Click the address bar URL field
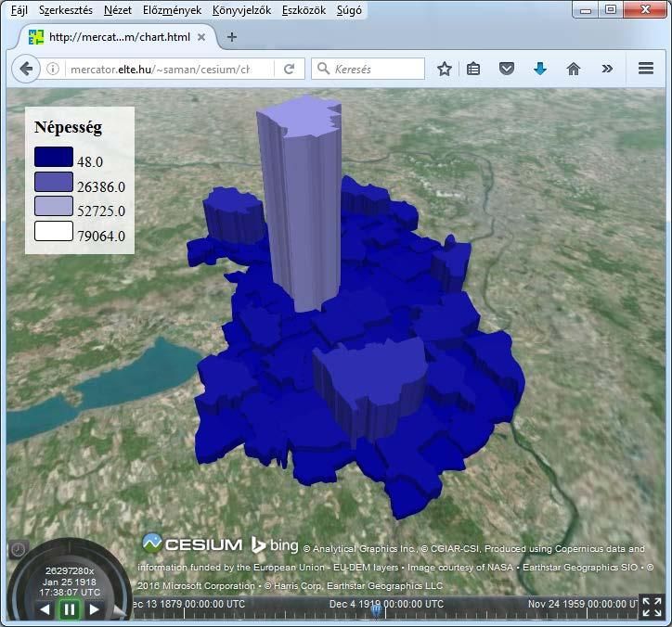 click(169, 69)
